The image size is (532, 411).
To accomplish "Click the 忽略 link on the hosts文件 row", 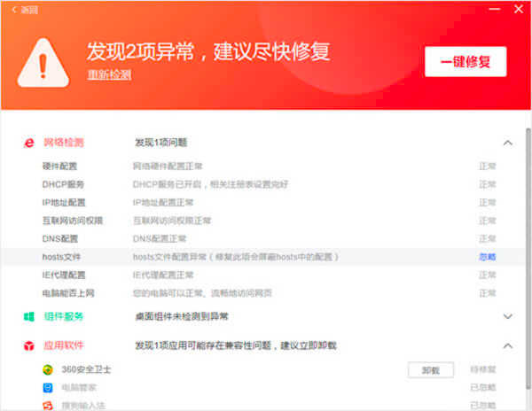I will pyautogui.click(x=487, y=257).
